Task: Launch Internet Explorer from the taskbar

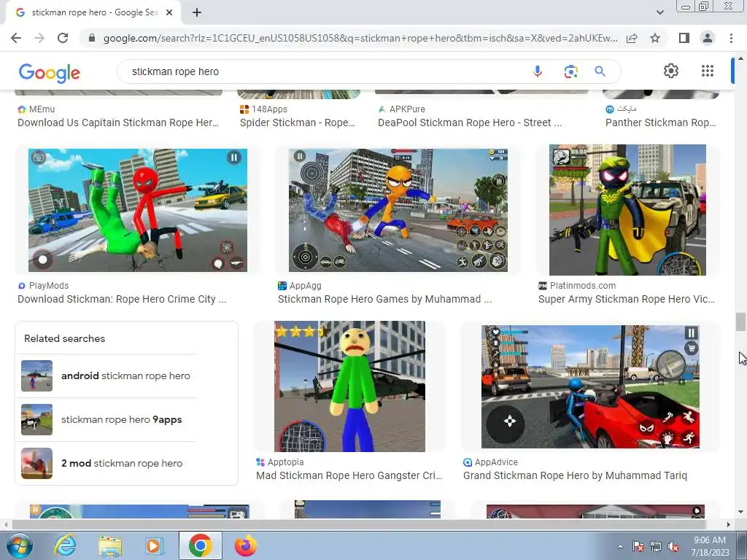Action: pos(65,545)
